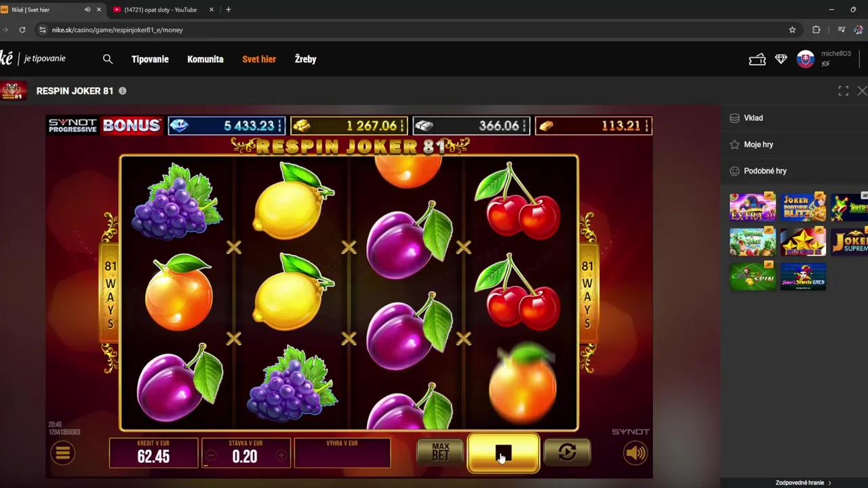This screenshot has height=488, width=868.
Task: Launch the Extra 40 game thumbnail
Action: click(x=753, y=207)
